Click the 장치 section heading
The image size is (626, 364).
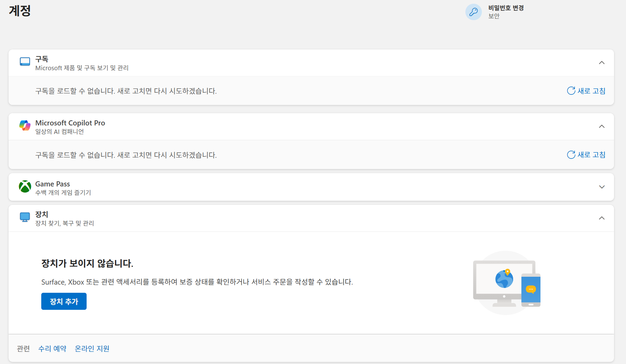[42, 214]
